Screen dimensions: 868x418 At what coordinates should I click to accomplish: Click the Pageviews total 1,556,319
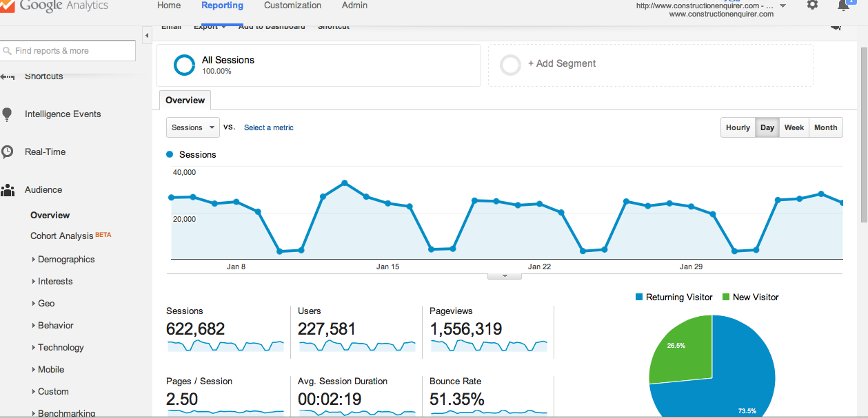coord(466,329)
